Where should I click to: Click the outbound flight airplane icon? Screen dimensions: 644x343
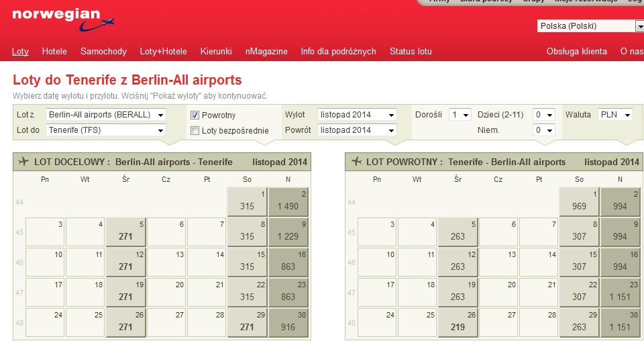pos(24,162)
